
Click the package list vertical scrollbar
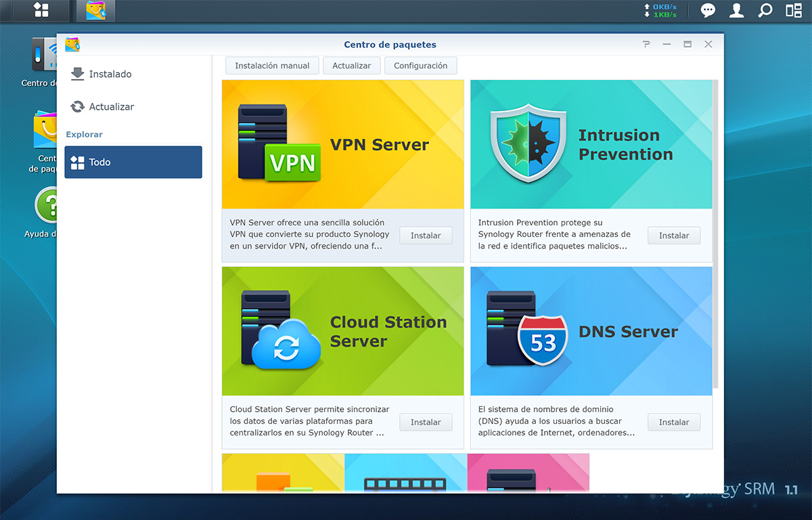[715, 234]
